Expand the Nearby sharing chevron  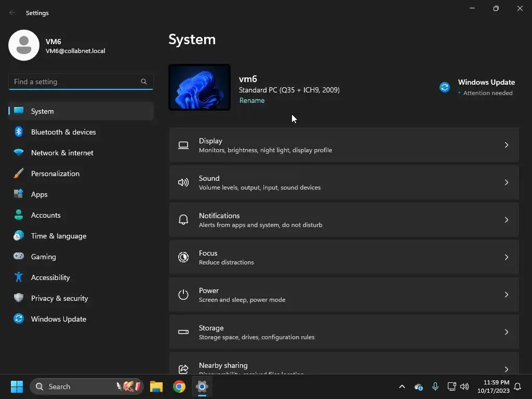[x=506, y=369]
